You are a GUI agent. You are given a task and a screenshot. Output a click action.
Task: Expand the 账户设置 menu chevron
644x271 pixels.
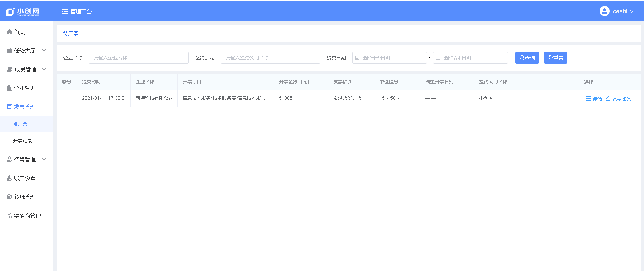[44, 178]
